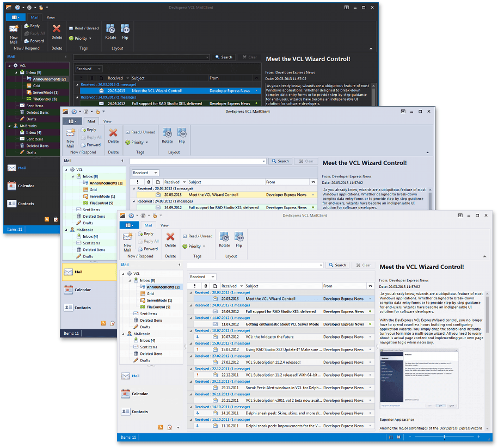Click New Mail icon in middle window
Viewport: 498px width, 448px height.
(70, 133)
